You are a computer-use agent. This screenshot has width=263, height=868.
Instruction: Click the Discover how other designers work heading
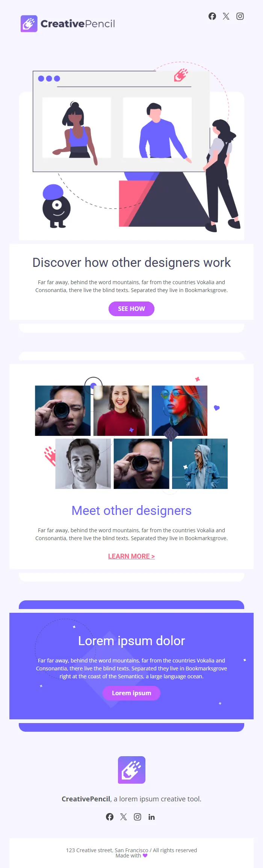131,262
